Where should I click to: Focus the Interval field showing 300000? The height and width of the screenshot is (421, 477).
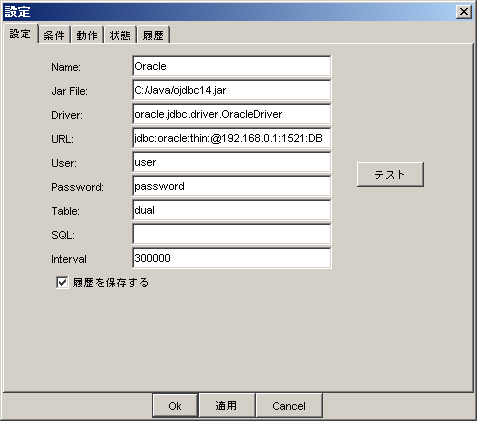point(232,258)
